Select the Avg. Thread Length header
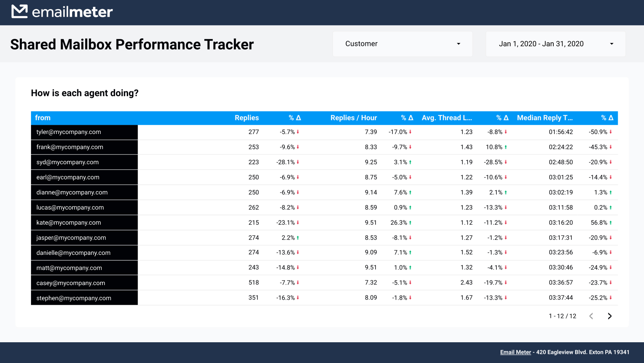 pyautogui.click(x=447, y=118)
